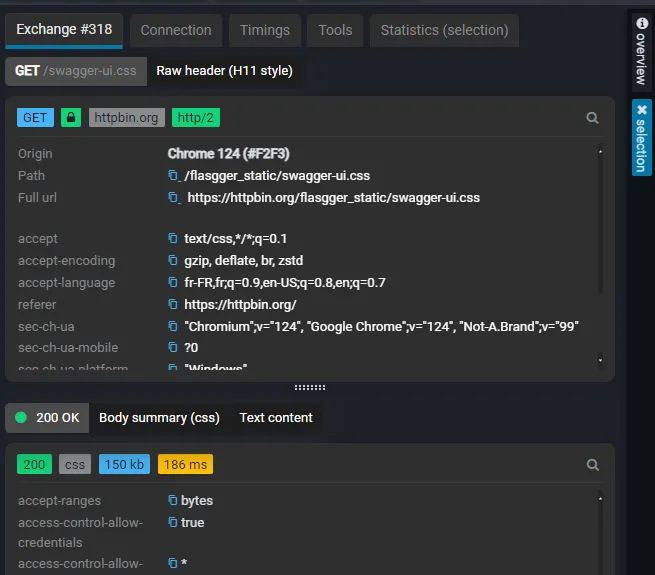
Task: Click the http/2 protocol badge
Action: [x=195, y=117]
